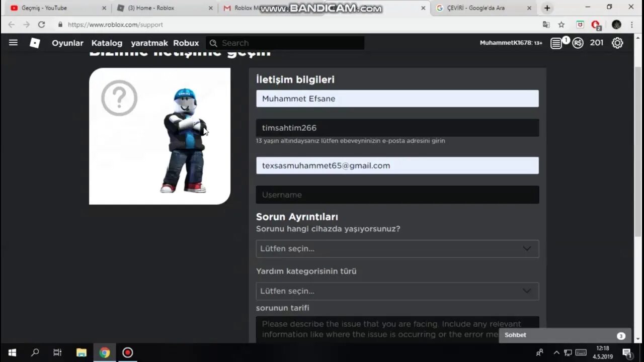Image resolution: width=644 pixels, height=362 pixels.
Task: Click the site lock icon
Action: pyautogui.click(x=60, y=24)
